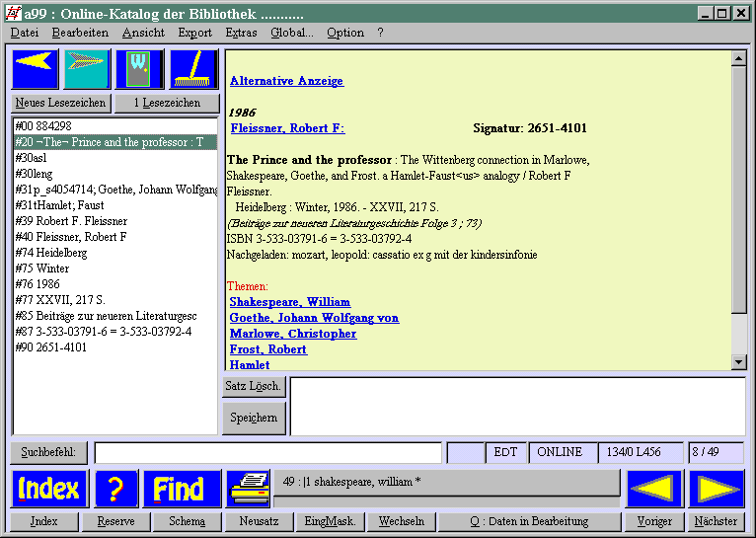Select field row #90 2651-4101
The width and height of the screenshot is (756, 538).
click(115, 347)
